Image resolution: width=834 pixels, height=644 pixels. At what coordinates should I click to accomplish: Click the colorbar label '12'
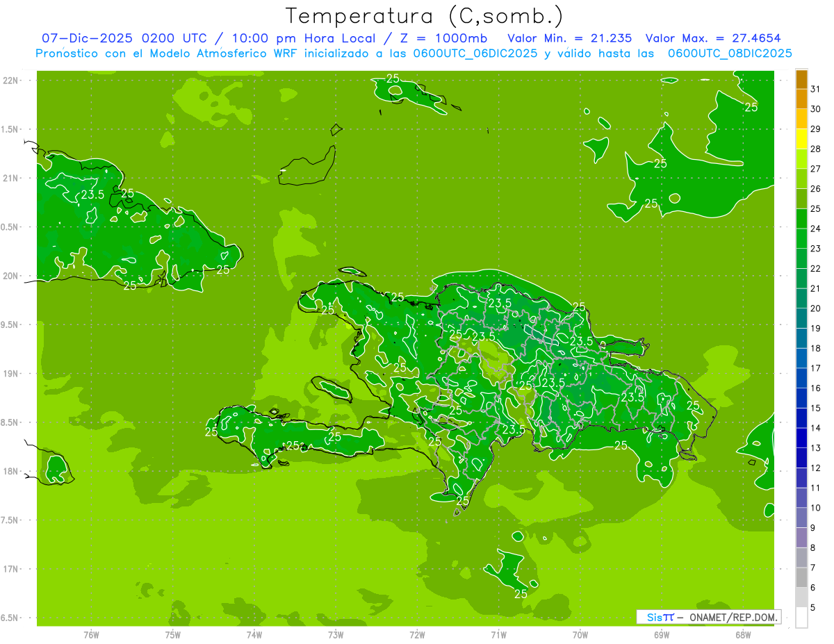(x=816, y=468)
